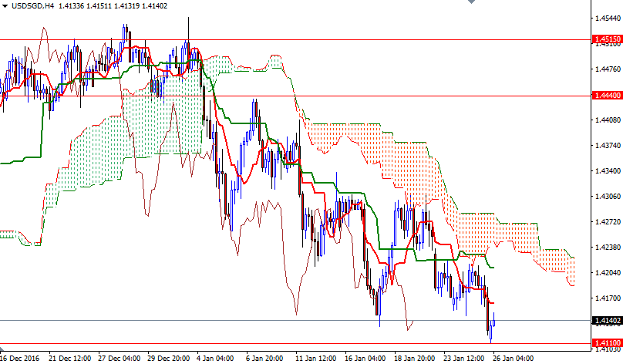Click the 1.43740 price scale value
Viewport: 623px width, 364px height.
click(608, 146)
